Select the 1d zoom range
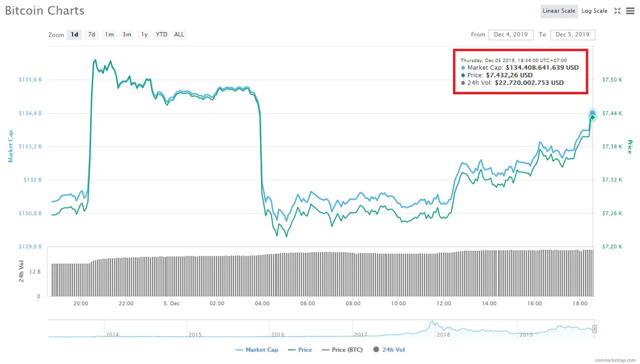 [74, 34]
